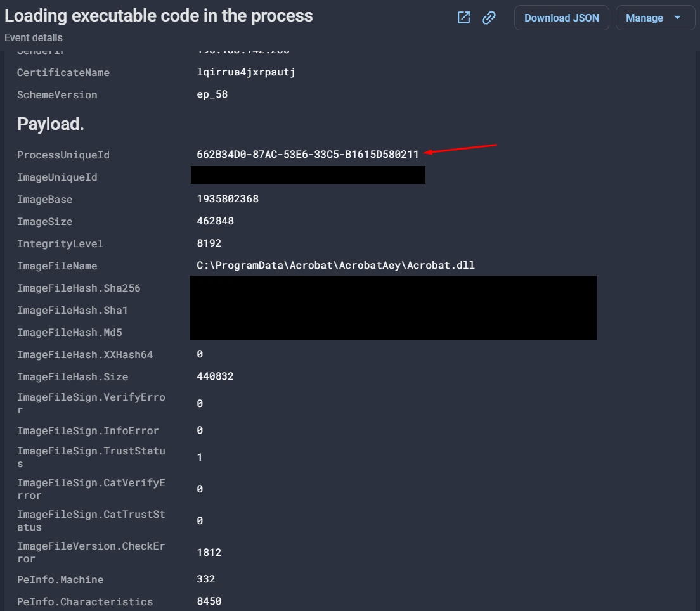Select ImageBase value 1935802368
Viewport: 700px width, 611px height.
point(228,198)
